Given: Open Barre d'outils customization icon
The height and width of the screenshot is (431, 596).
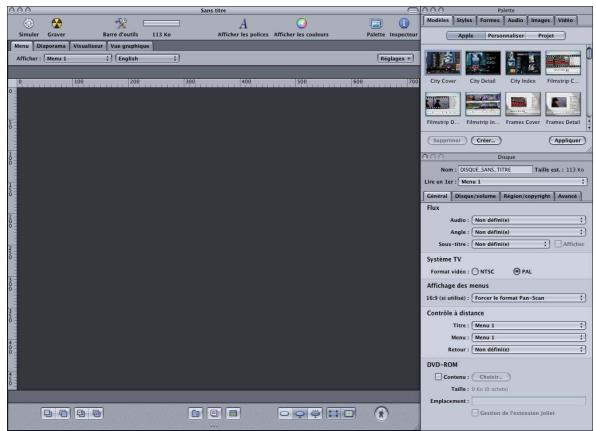Looking at the screenshot, I should pos(120,24).
